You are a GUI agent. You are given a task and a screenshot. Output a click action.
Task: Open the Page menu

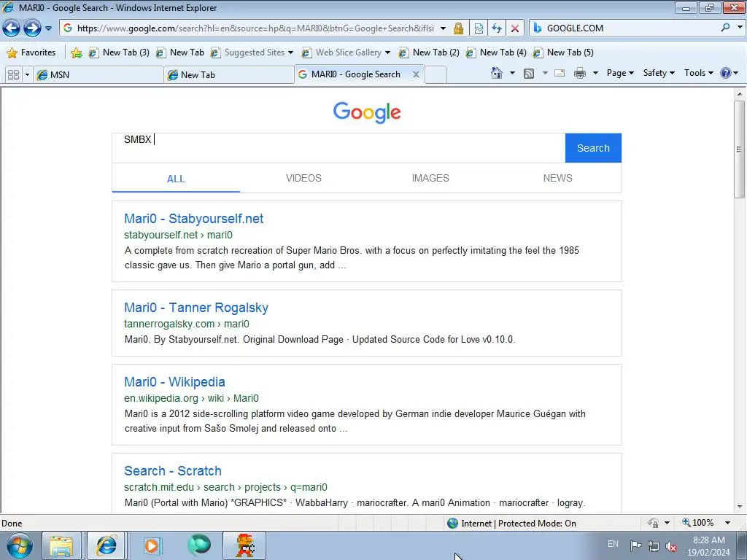620,73
